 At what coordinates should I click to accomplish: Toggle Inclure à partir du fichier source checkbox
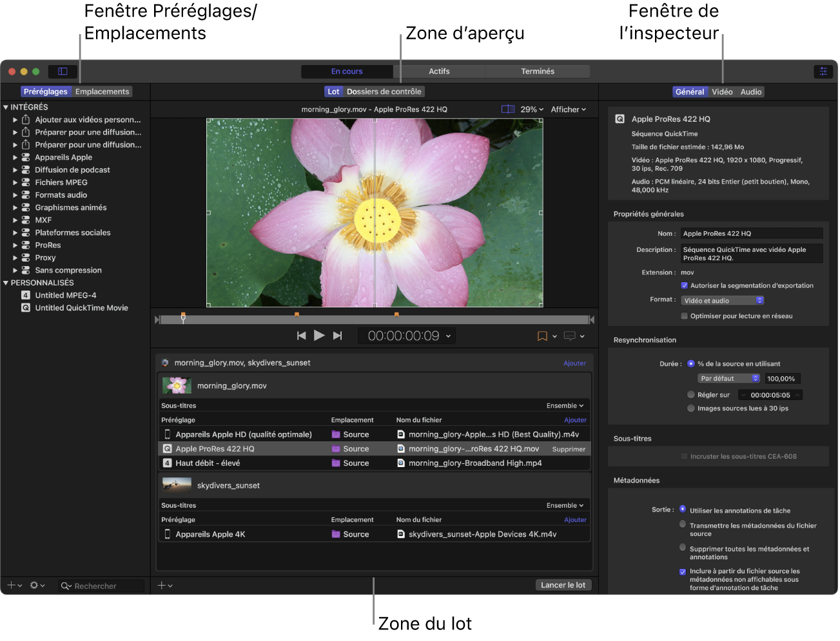tap(683, 571)
